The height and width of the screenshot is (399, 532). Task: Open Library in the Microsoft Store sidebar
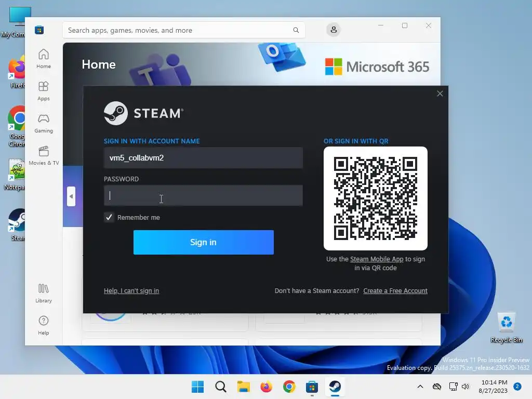pyautogui.click(x=44, y=294)
